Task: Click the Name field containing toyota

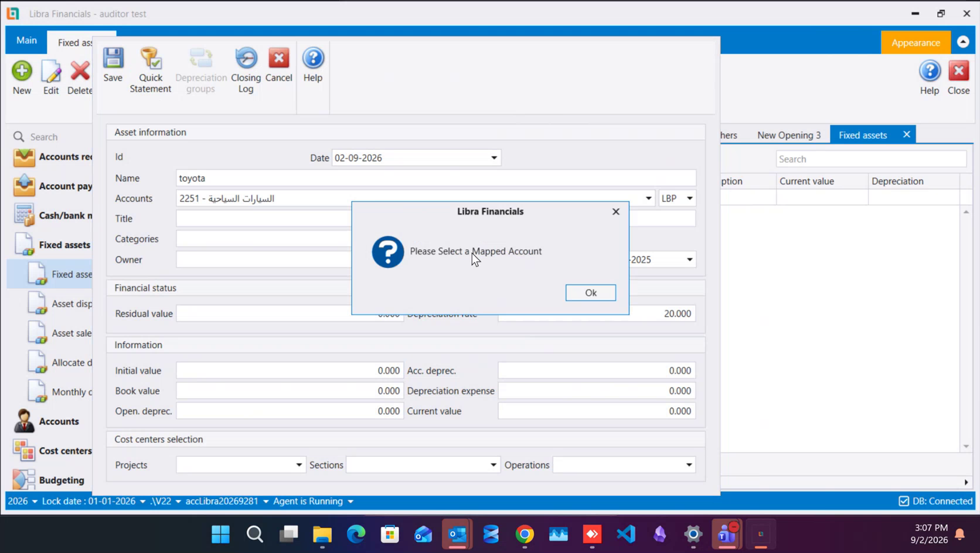Action: tap(436, 178)
